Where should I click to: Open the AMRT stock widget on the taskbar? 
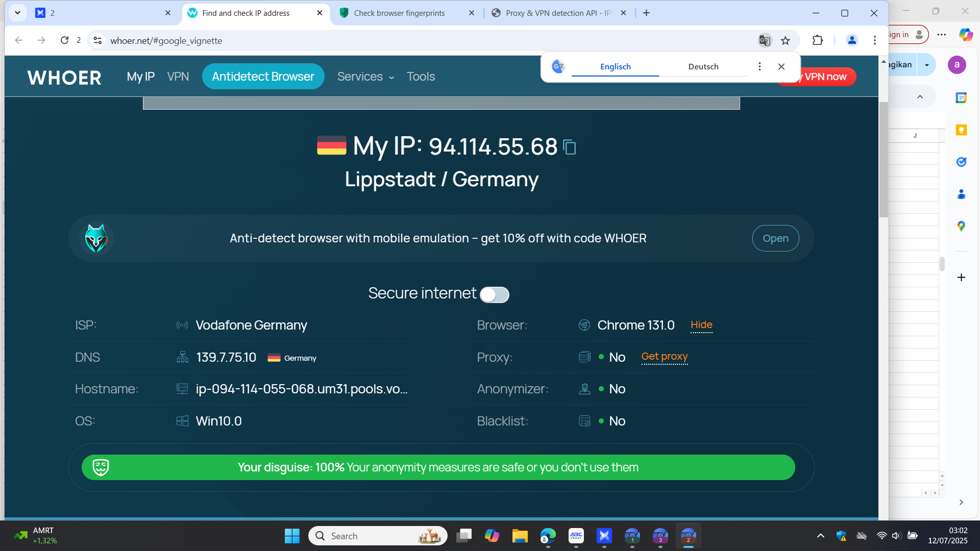pos(36,536)
